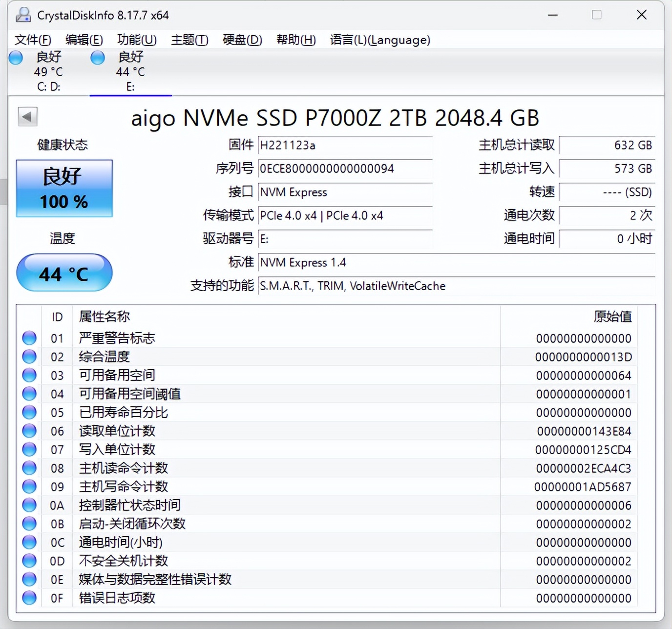Click the 原始值 column header
The width and height of the screenshot is (672, 629).
[x=612, y=316]
